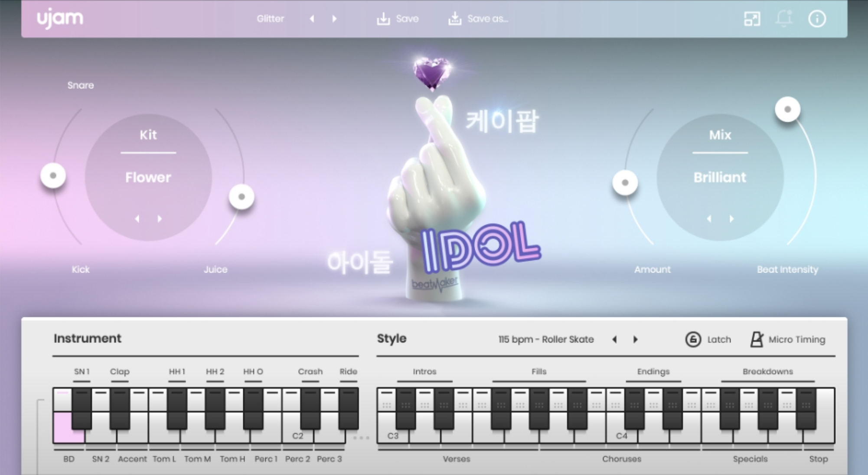Select previous Mix preset arrow

(709, 219)
